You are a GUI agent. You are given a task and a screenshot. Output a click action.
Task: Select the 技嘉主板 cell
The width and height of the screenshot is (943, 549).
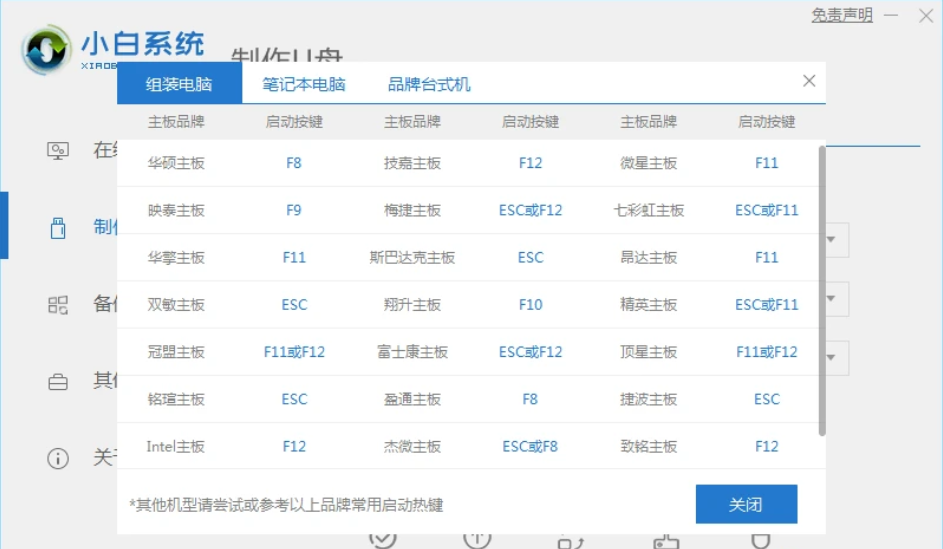click(x=413, y=163)
